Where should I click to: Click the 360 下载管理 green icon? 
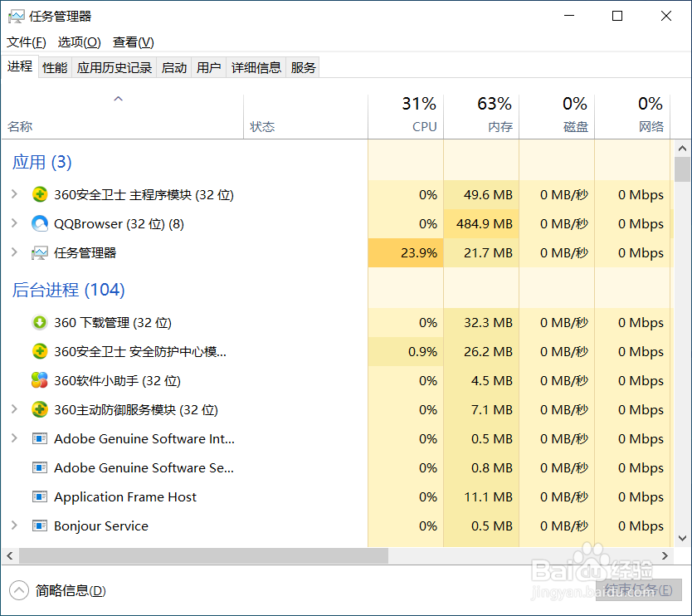[40, 323]
